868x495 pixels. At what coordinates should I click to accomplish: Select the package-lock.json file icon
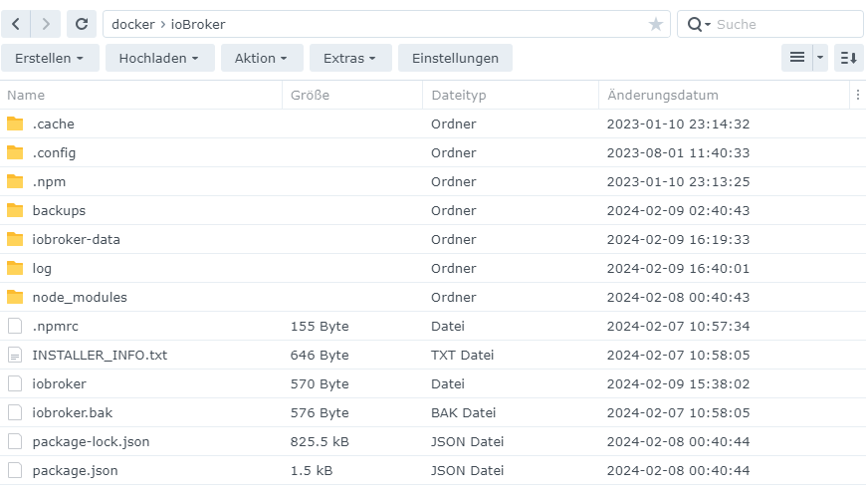(15, 441)
